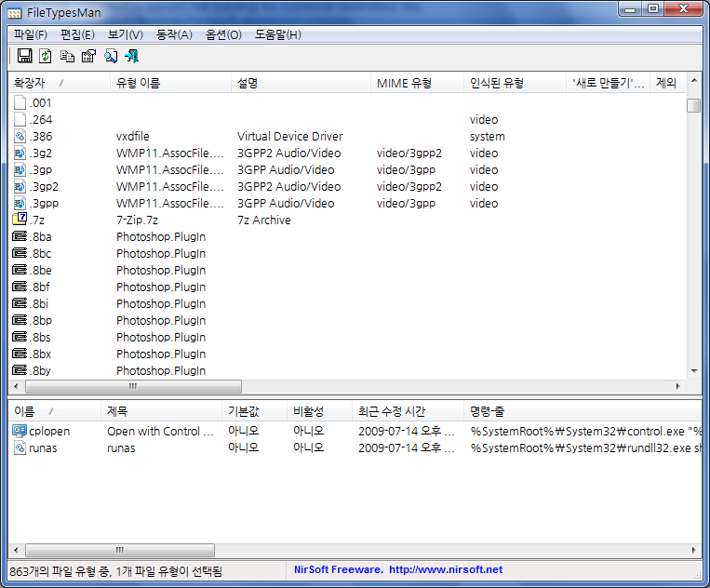Select the .386 system file icon
Image resolution: width=710 pixels, height=588 pixels.
(20, 136)
